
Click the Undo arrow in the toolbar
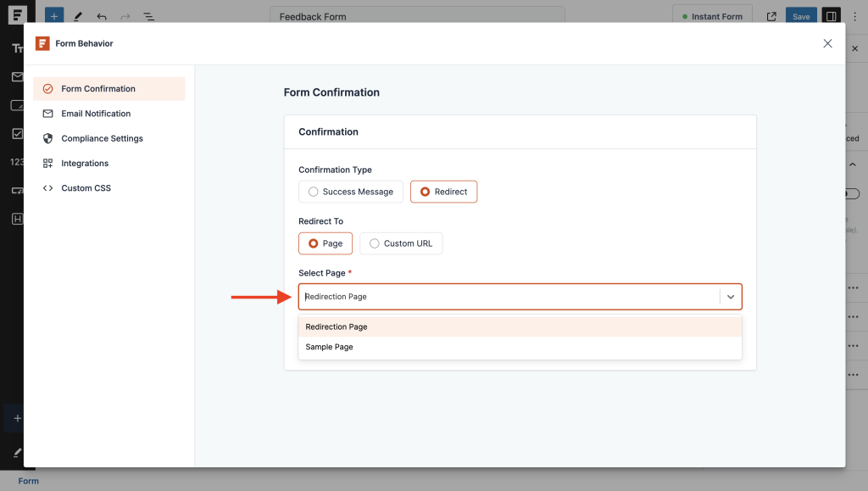tap(102, 15)
